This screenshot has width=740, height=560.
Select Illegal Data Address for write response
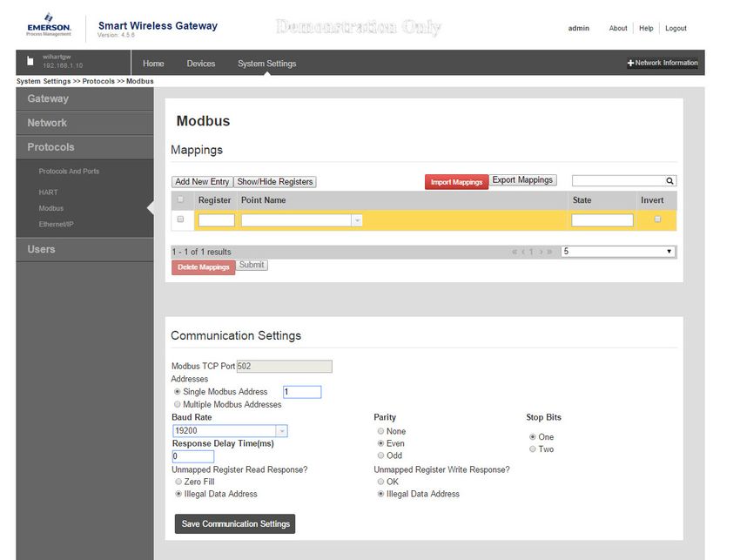coord(380,494)
